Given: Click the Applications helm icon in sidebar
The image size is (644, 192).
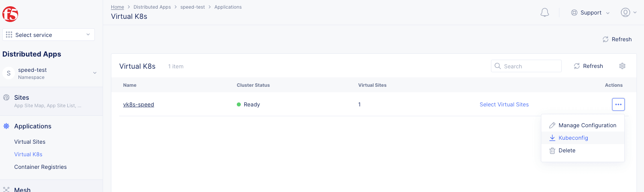Looking at the screenshot, I should point(6,126).
